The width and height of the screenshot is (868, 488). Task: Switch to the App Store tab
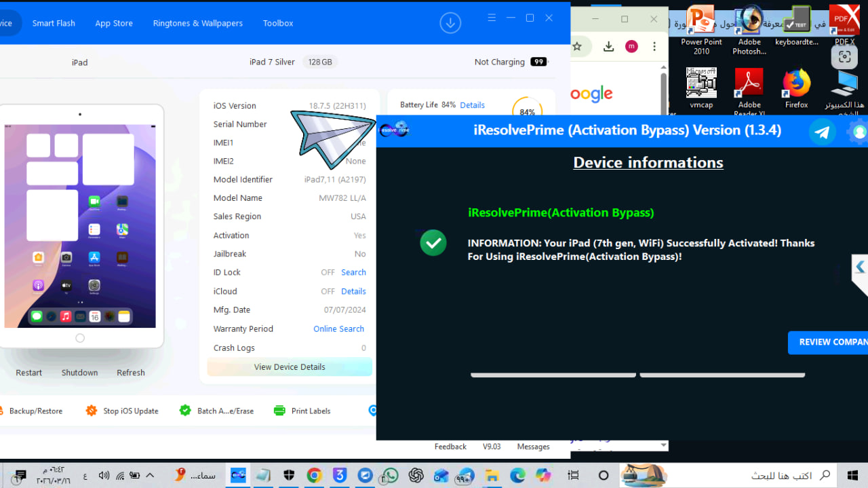[114, 23]
